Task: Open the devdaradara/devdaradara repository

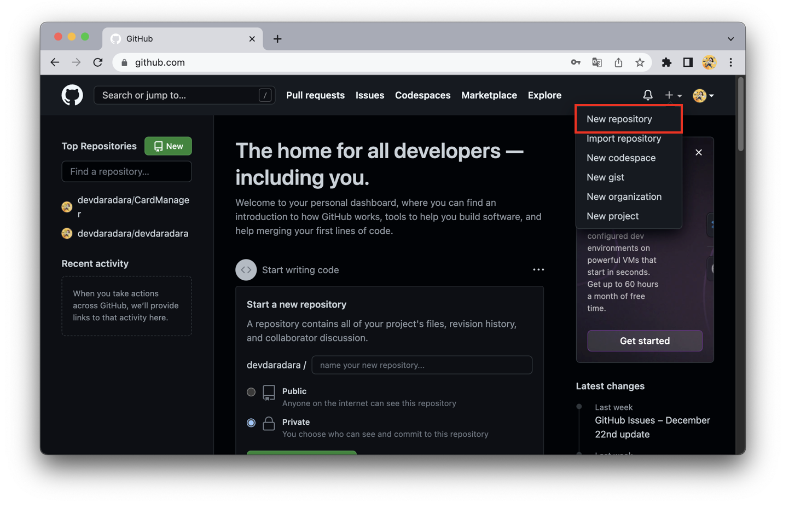Action: pos(133,233)
